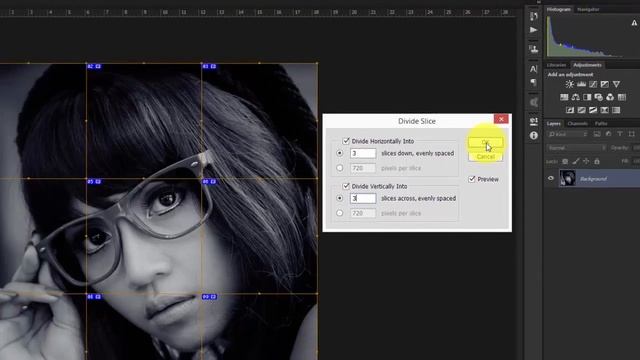This screenshot has height=360, width=640.
Task: Add a Brightness/Contrast adjustment
Action: [569, 84]
